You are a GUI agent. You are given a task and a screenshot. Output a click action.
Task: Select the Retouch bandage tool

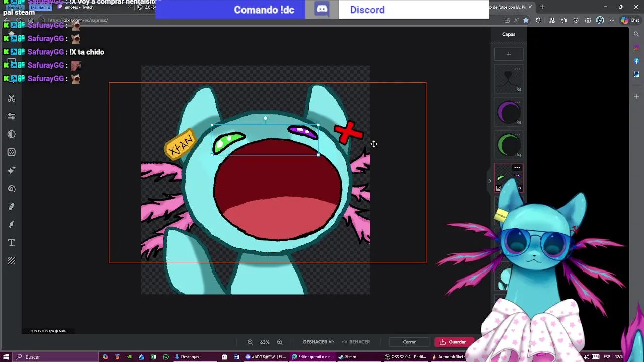coord(12,207)
